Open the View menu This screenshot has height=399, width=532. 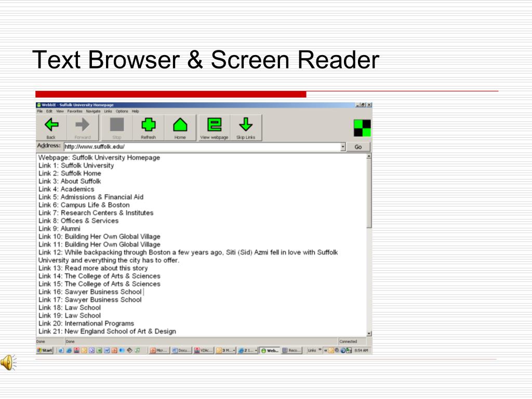[x=60, y=111]
